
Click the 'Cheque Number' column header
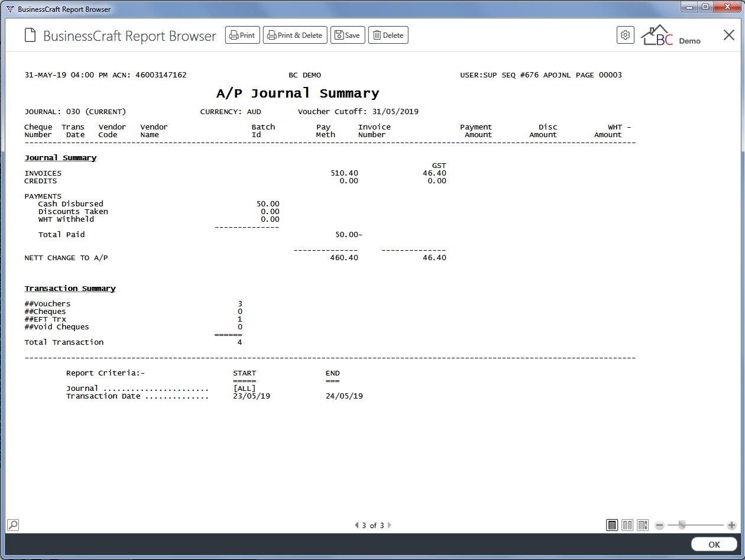38,131
